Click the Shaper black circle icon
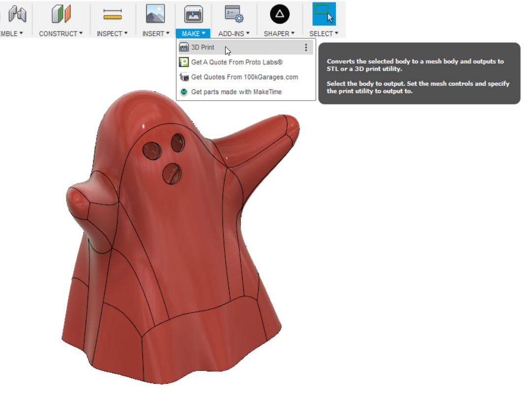 (280, 14)
